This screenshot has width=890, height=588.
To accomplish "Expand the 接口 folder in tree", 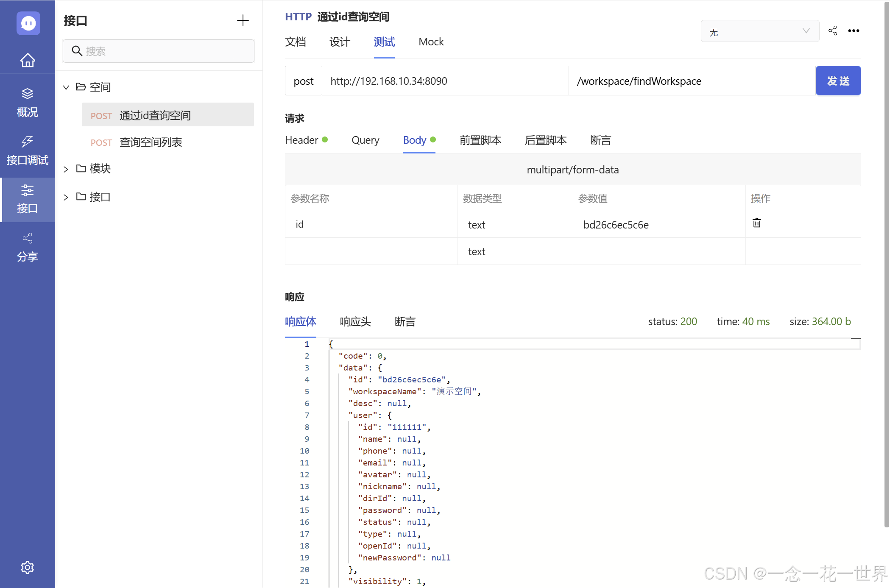I will click(x=66, y=197).
